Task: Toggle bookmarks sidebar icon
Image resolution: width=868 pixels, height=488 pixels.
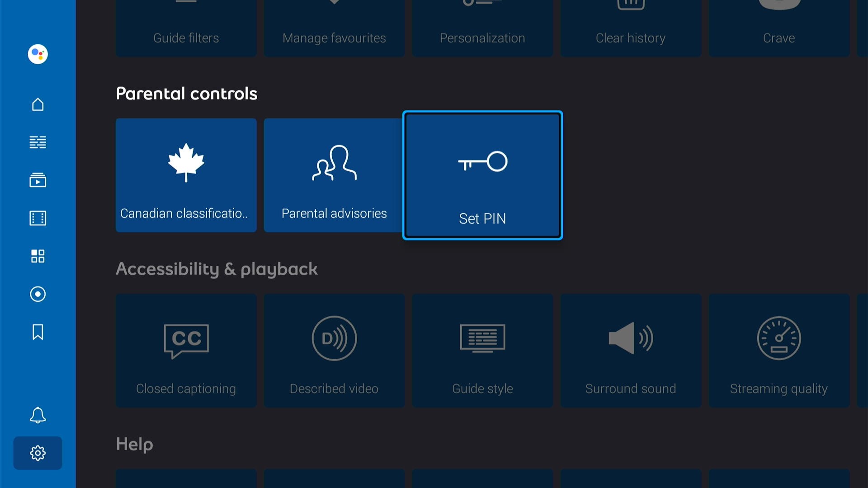Action: pos(38,332)
